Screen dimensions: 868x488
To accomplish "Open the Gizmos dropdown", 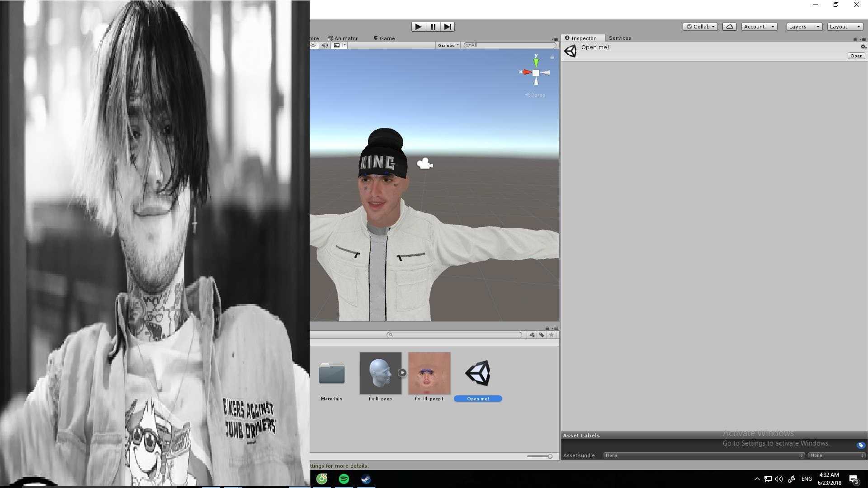I will pos(448,45).
